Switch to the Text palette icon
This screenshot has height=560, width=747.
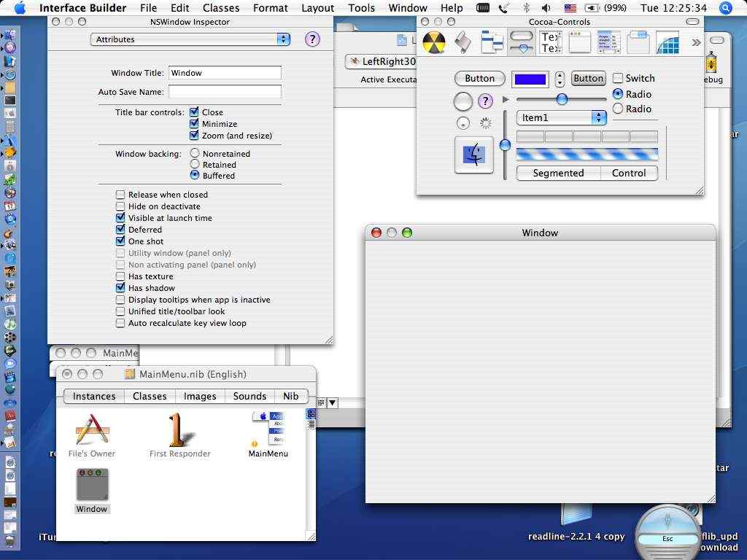point(551,42)
